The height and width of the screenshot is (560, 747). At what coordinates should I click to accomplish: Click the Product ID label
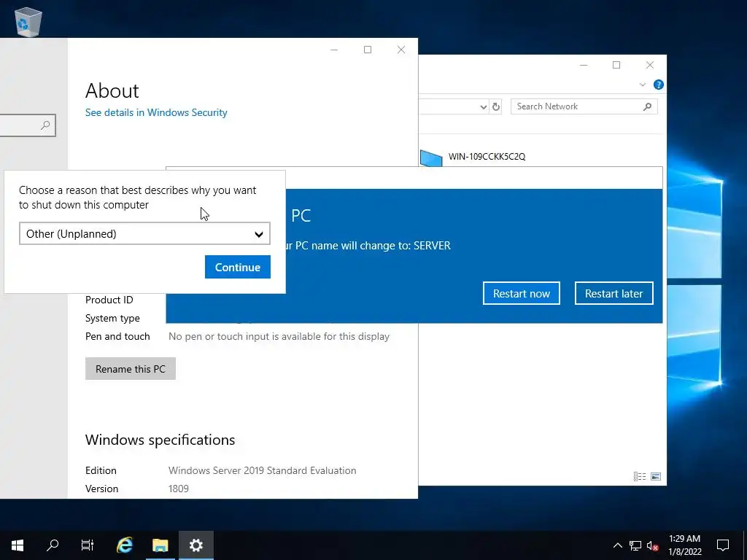(x=109, y=300)
